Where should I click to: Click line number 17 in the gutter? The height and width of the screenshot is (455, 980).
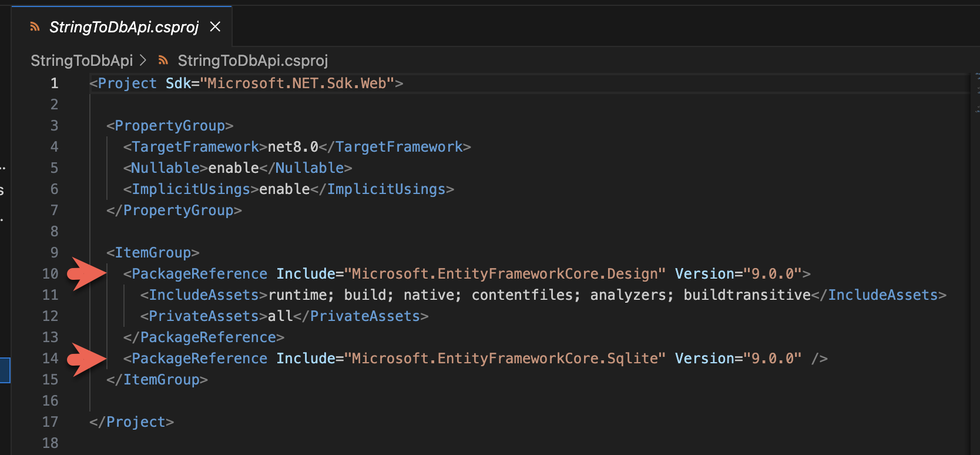(x=50, y=422)
